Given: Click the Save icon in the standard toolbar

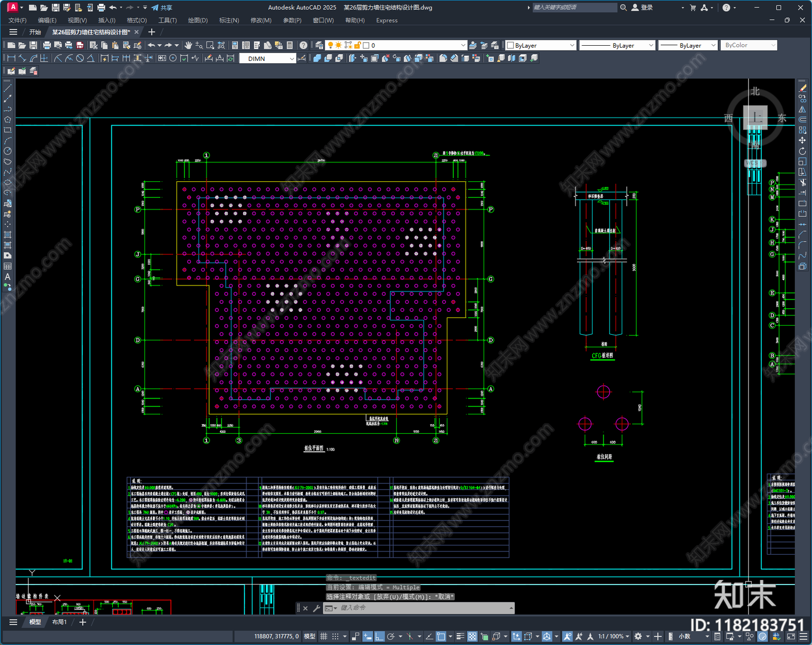Looking at the screenshot, I should [33, 45].
